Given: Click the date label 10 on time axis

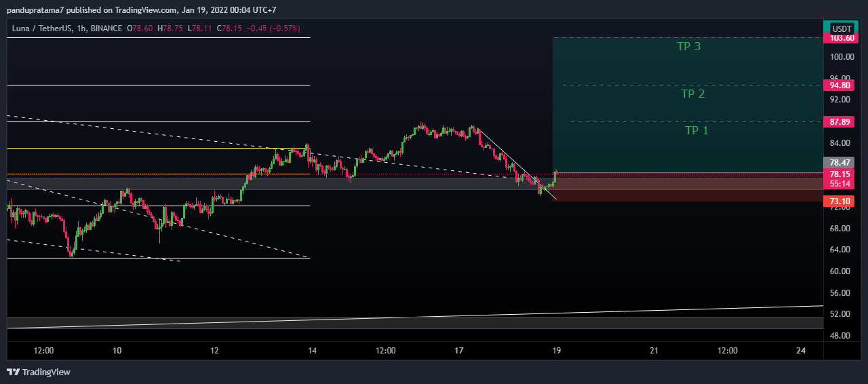Looking at the screenshot, I should coord(117,351).
